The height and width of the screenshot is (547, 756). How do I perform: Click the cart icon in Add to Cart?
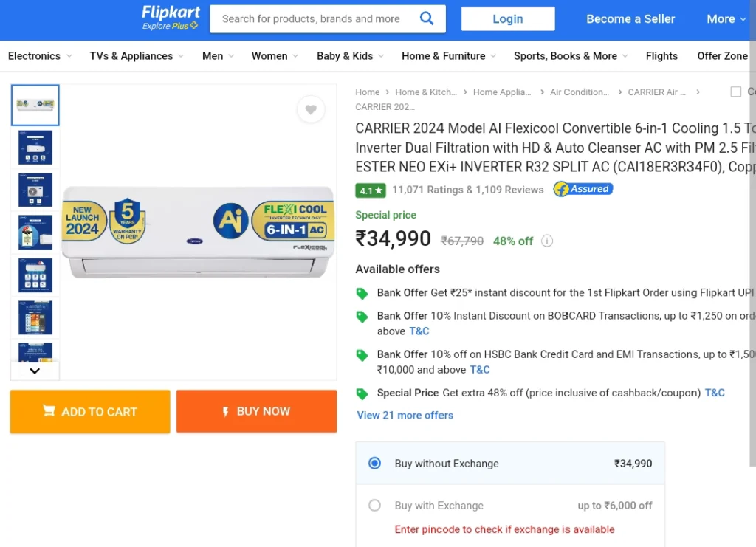(49, 411)
